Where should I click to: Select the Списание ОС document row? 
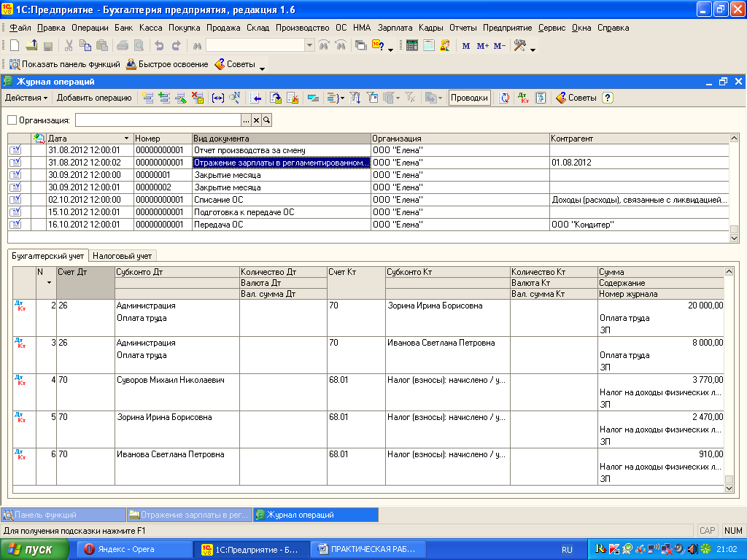pos(368,200)
